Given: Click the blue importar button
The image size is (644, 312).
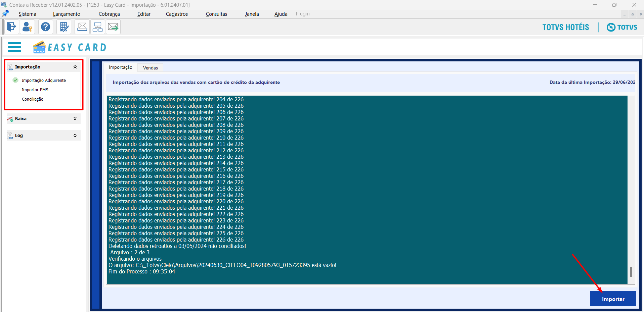Looking at the screenshot, I should coord(613,299).
